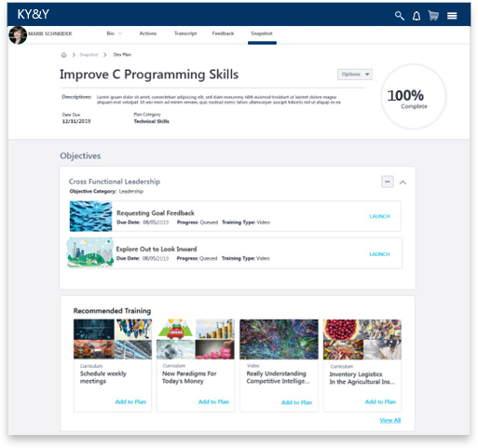The width and height of the screenshot is (478, 448).
Task: Click Inventory Logistics In the Agricultural title
Action: point(362,378)
